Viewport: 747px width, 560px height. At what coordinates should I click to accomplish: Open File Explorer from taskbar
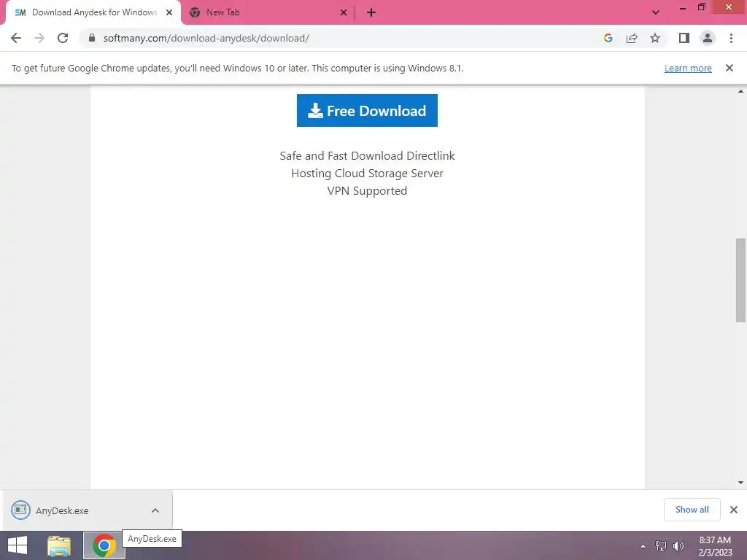[x=59, y=545]
